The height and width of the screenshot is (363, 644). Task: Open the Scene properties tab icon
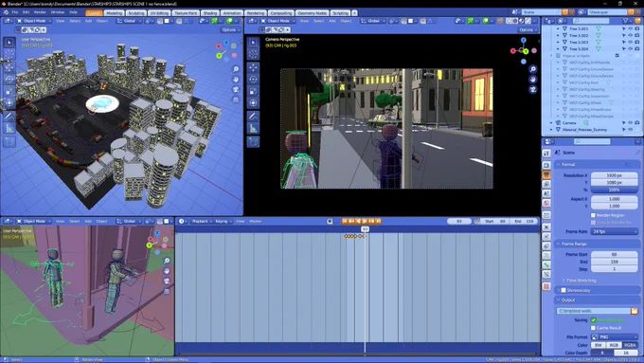tap(546, 193)
